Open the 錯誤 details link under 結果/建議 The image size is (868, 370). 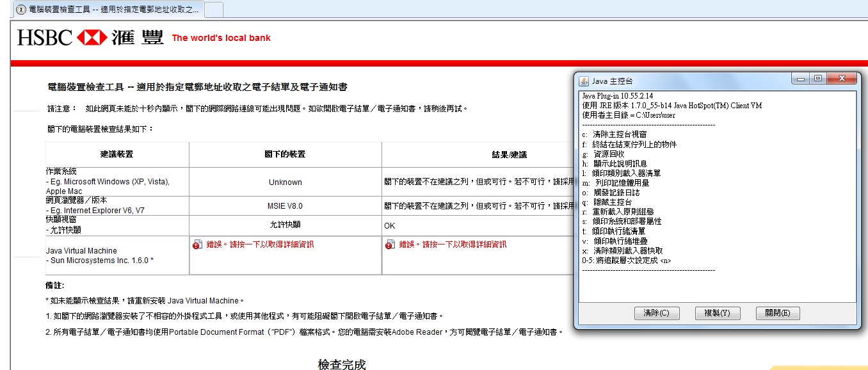pyautogui.click(x=452, y=245)
